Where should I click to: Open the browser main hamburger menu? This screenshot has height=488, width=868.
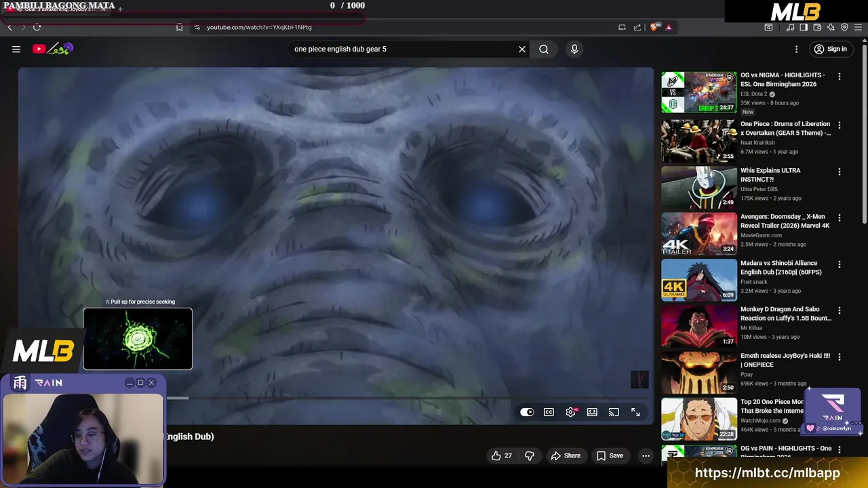coord(858,27)
